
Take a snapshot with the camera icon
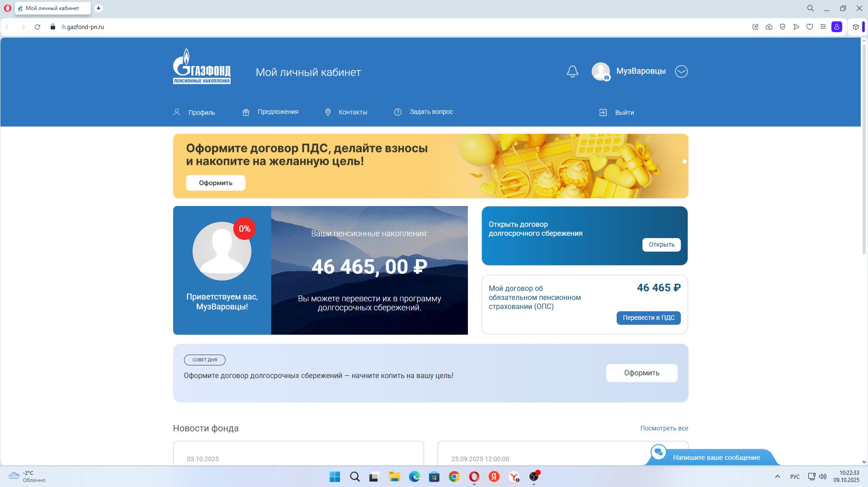click(769, 27)
